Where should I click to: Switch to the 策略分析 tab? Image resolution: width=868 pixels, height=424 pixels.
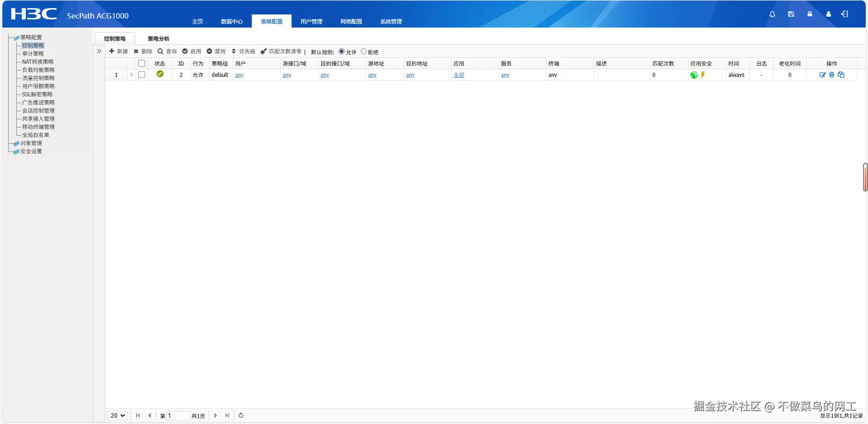159,38
